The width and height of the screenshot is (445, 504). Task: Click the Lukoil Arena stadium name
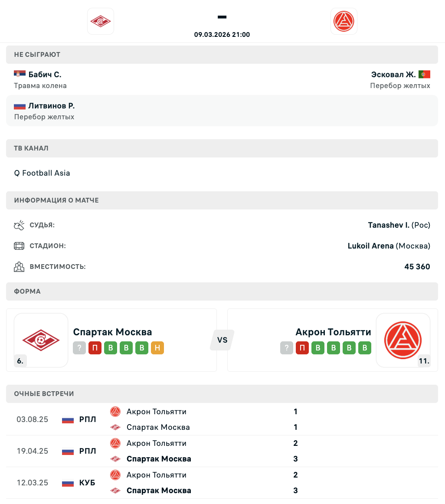click(370, 246)
